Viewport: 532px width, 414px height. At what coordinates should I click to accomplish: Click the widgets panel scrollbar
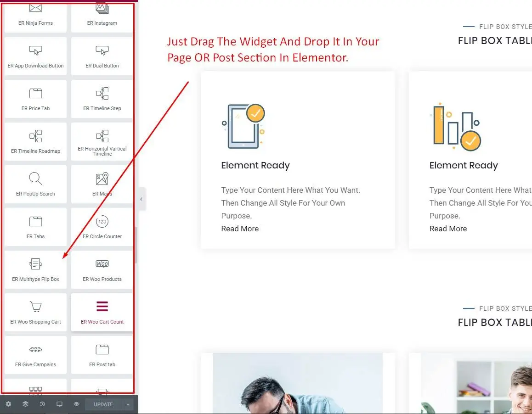tap(136, 245)
